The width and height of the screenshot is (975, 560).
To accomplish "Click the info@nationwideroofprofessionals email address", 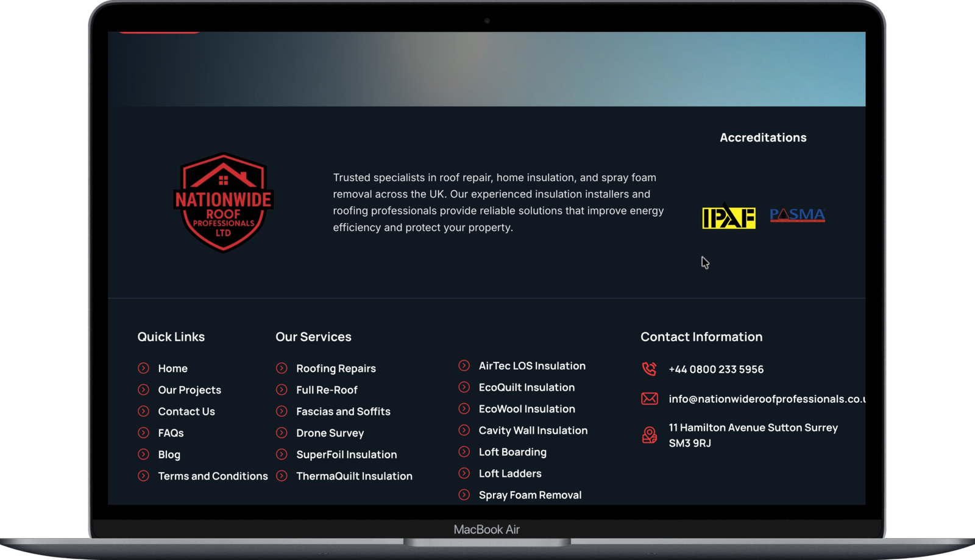I will click(767, 399).
